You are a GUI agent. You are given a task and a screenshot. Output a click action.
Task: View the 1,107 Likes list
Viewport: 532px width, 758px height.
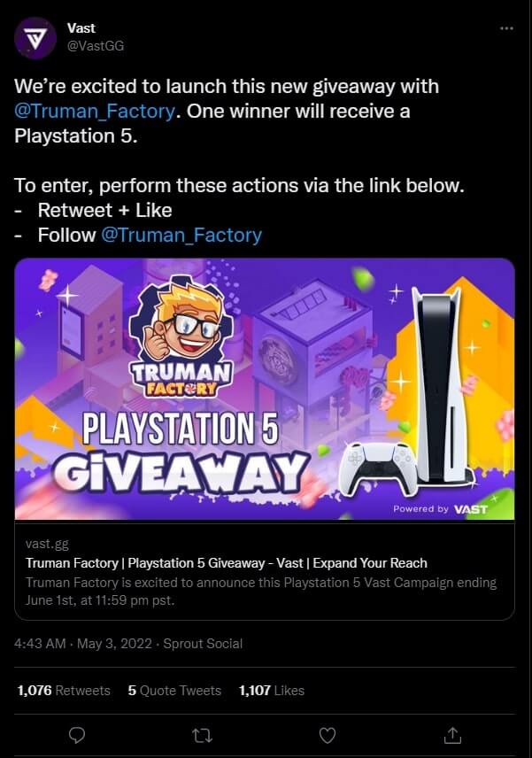coord(272,691)
